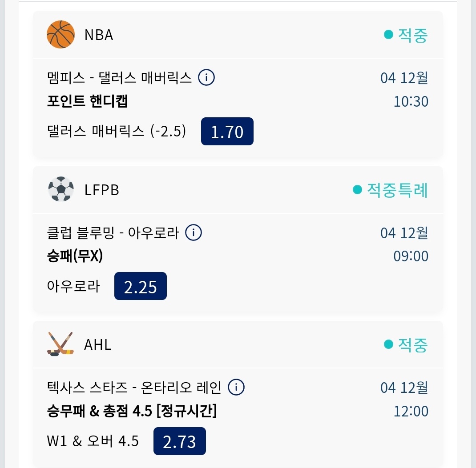Image resolution: width=476 pixels, height=468 pixels.
Task: Select the LFPB league title
Action: 102,190
